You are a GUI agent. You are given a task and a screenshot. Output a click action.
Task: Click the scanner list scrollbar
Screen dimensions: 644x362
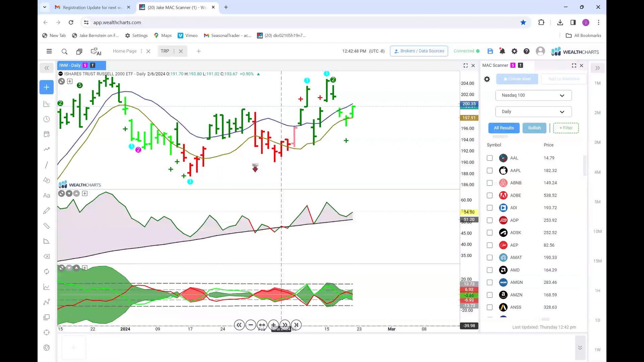(x=585, y=166)
